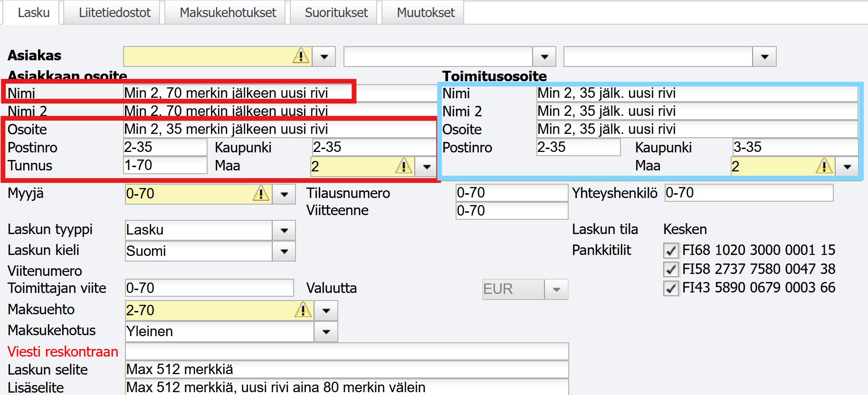Image resolution: width=868 pixels, height=395 pixels.
Task: Open the Myyjä dropdown
Action: [x=284, y=194]
